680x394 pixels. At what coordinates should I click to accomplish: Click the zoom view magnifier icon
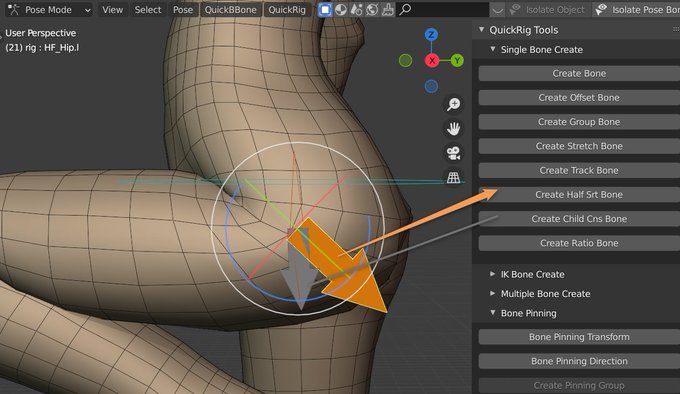(x=454, y=104)
